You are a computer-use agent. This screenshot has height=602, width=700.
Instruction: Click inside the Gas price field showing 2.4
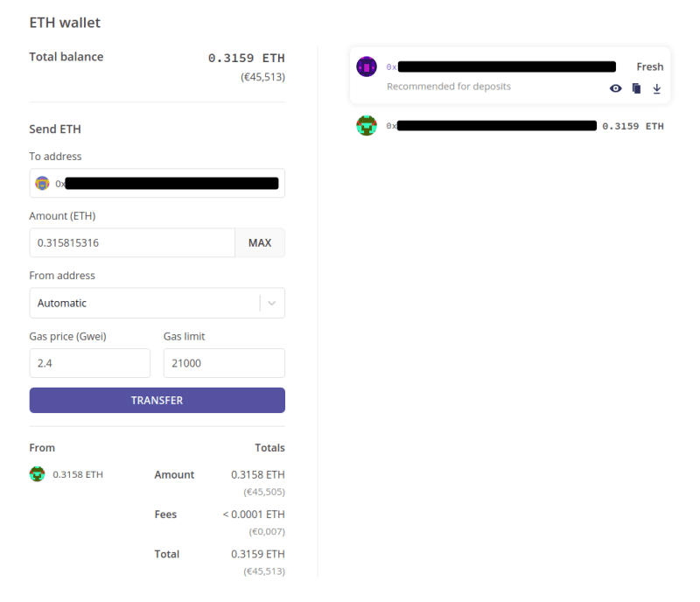tap(89, 362)
